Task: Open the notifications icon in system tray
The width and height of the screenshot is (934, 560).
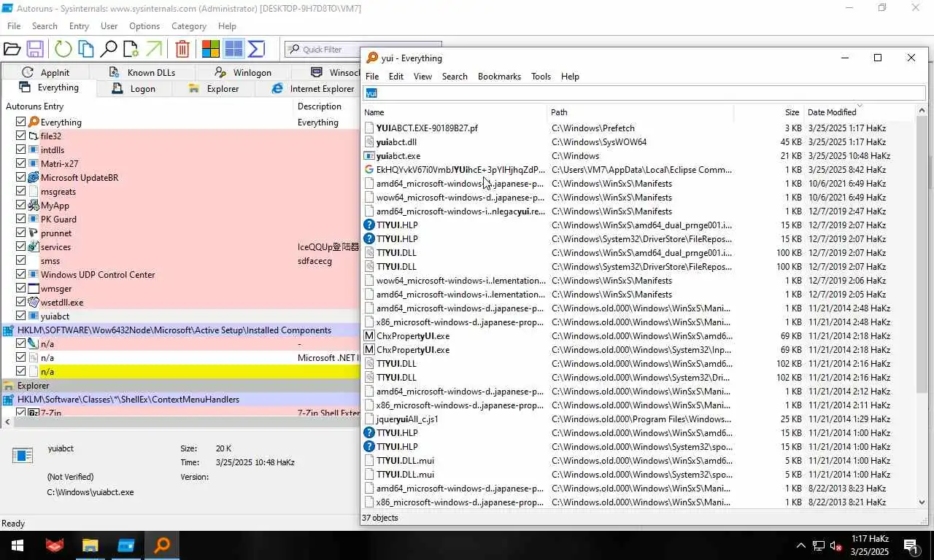Action: coord(911,545)
